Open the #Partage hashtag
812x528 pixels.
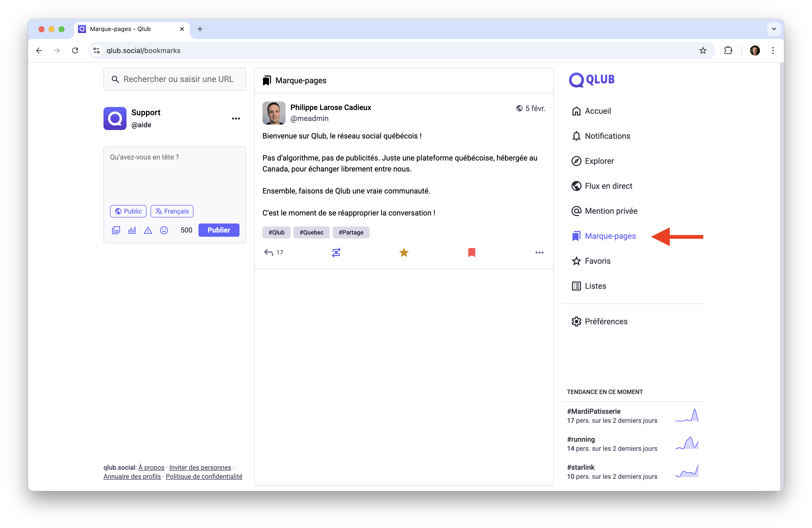[x=351, y=232]
